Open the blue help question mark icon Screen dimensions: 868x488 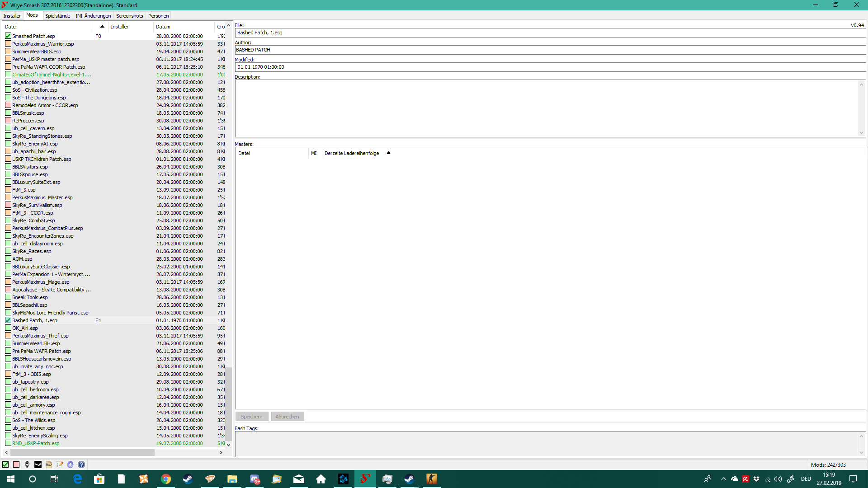(x=81, y=465)
